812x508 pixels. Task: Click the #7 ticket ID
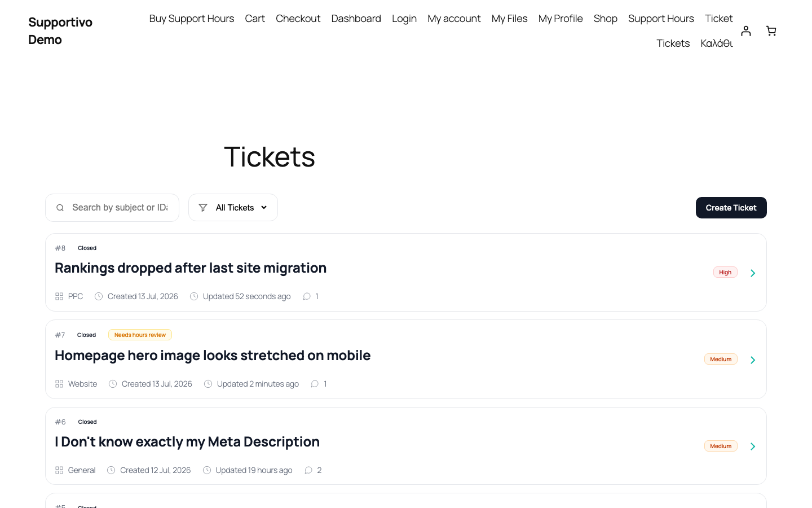click(x=60, y=335)
